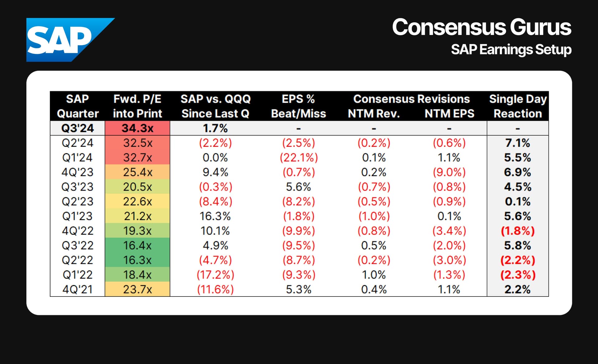Select the Q3'24 quarter row label

78,128
